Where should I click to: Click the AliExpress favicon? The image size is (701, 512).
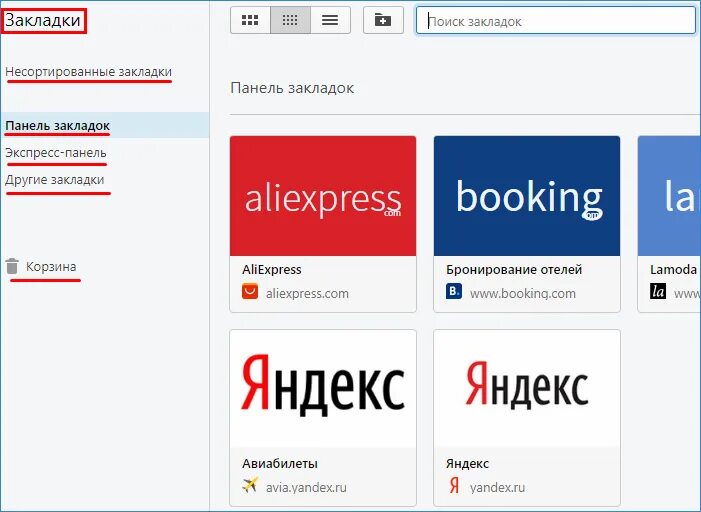click(x=250, y=291)
